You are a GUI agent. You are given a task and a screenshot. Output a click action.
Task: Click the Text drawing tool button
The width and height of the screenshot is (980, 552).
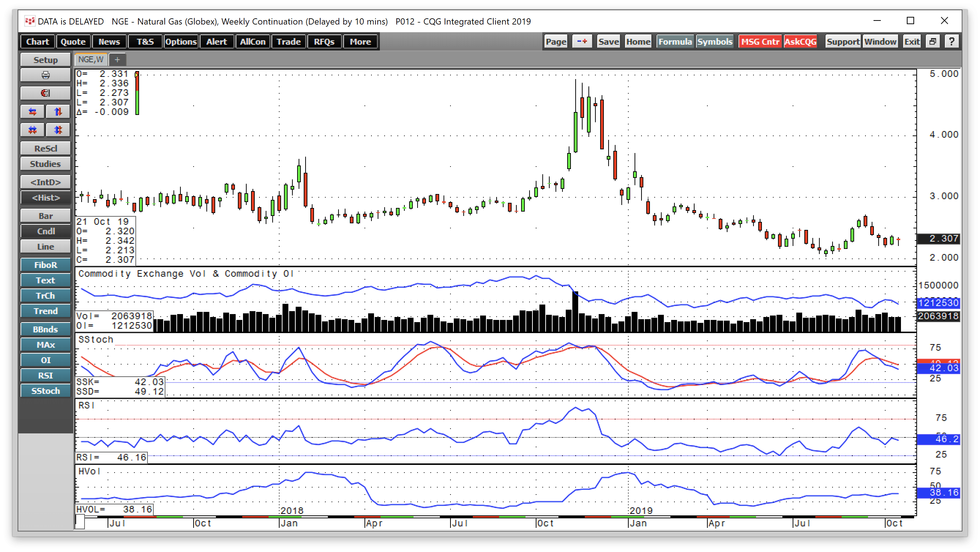[x=45, y=280]
